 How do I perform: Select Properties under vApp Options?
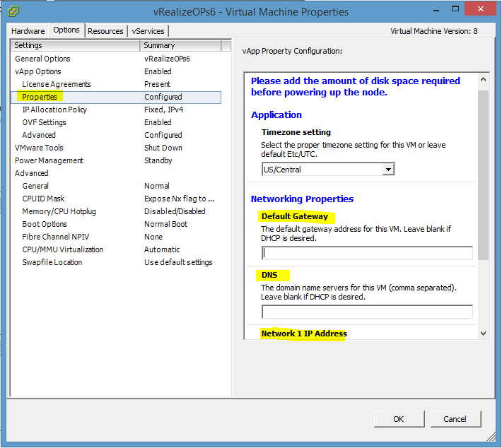pos(116,97)
